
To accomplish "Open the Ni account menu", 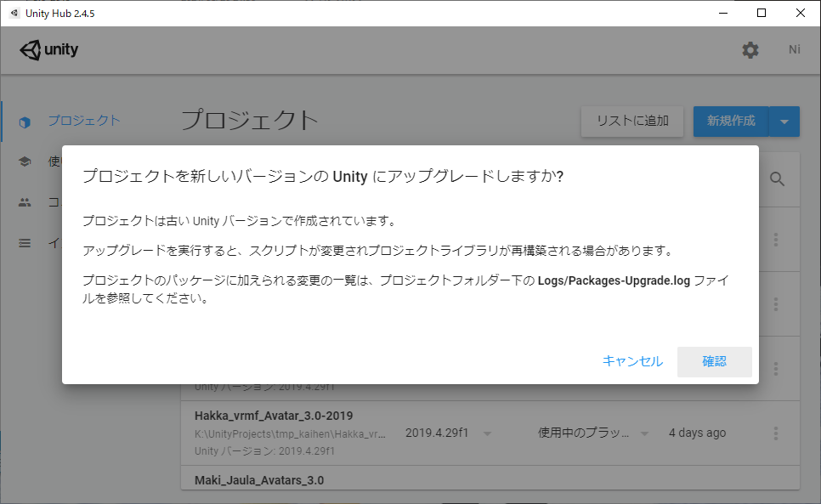I will click(794, 50).
